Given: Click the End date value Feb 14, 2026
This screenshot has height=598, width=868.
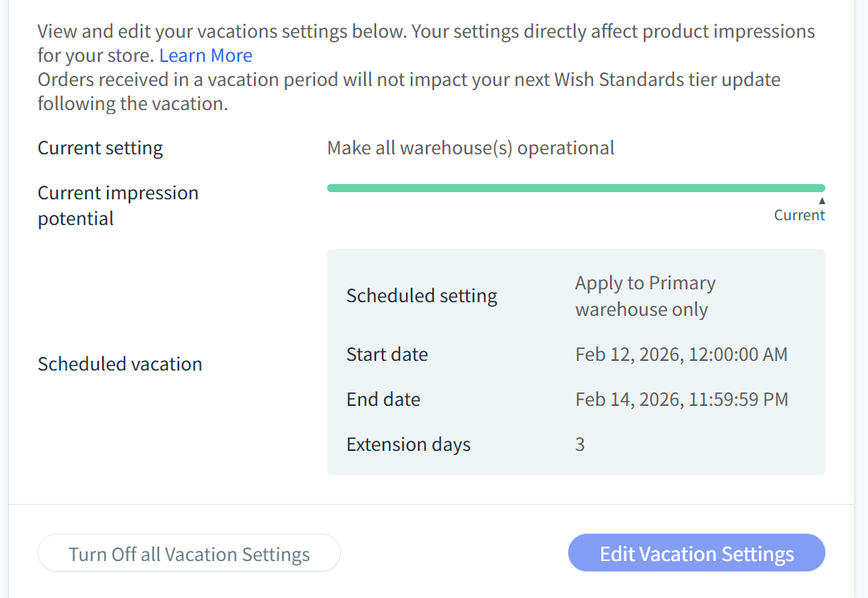Looking at the screenshot, I should point(681,399).
